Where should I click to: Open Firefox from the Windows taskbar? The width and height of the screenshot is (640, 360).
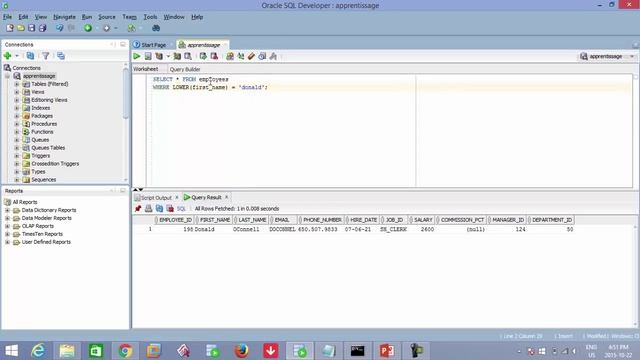click(241, 351)
